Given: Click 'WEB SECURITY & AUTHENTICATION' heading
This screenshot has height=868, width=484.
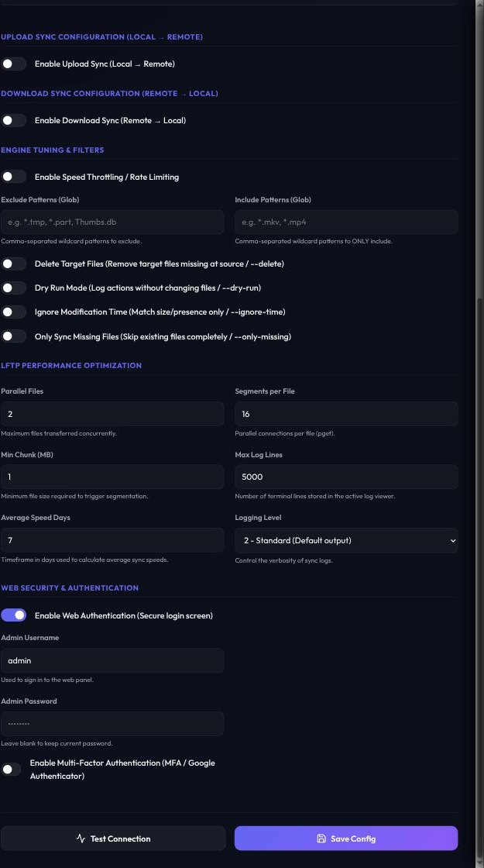Looking at the screenshot, I should click(70, 588).
